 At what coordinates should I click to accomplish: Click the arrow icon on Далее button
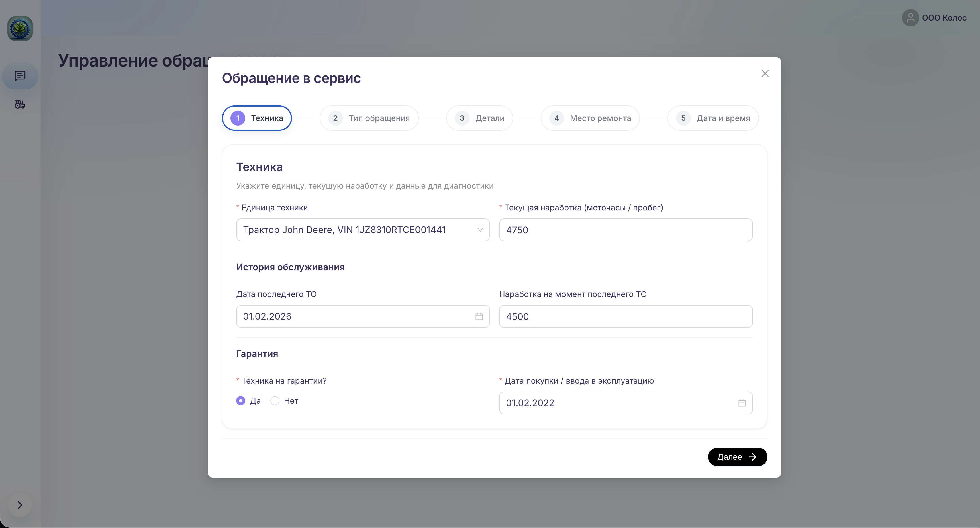coord(752,457)
